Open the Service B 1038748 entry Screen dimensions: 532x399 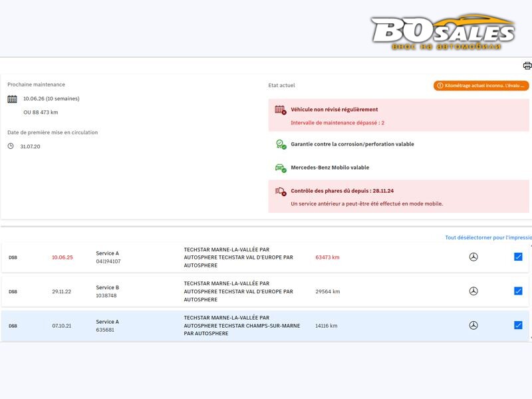pos(107,291)
